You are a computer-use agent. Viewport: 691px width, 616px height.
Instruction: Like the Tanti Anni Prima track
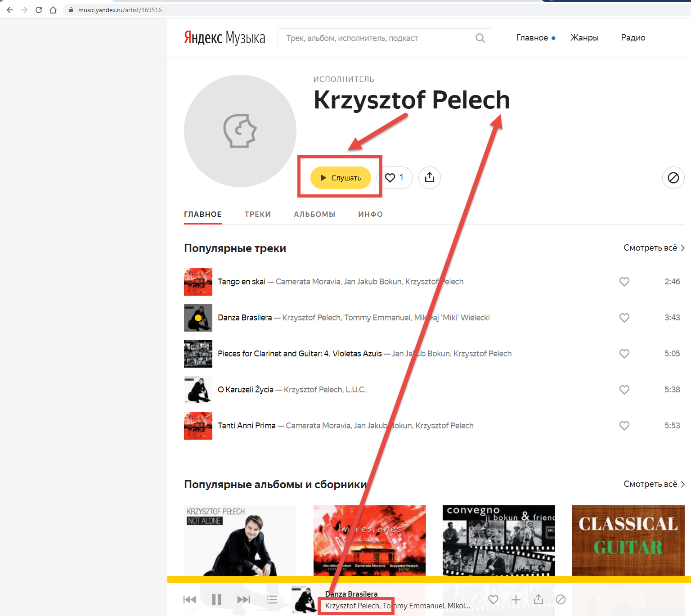(x=624, y=426)
